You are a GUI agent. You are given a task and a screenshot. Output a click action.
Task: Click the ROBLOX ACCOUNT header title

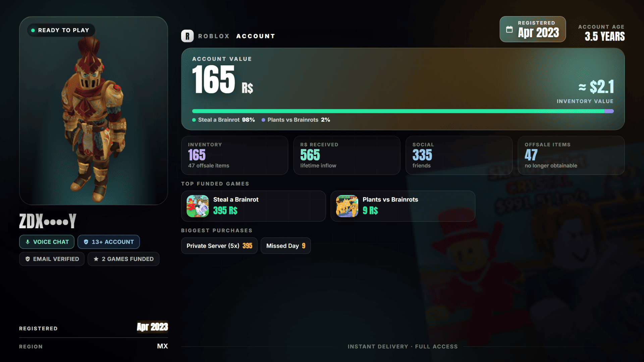[236, 36]
